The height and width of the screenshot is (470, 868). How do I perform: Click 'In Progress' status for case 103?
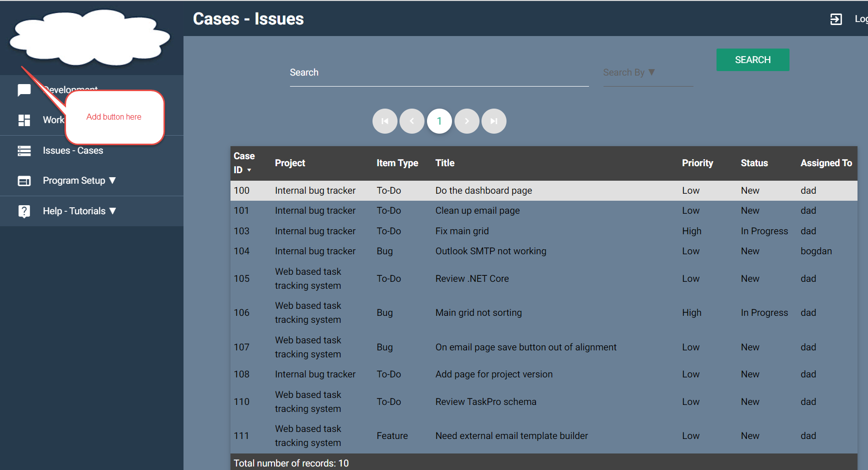tap(764, 231)
